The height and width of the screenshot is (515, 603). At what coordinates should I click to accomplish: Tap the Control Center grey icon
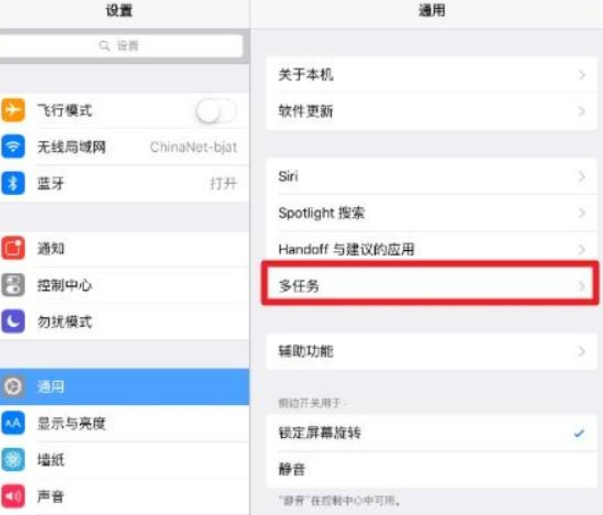[x=13, y=285]
